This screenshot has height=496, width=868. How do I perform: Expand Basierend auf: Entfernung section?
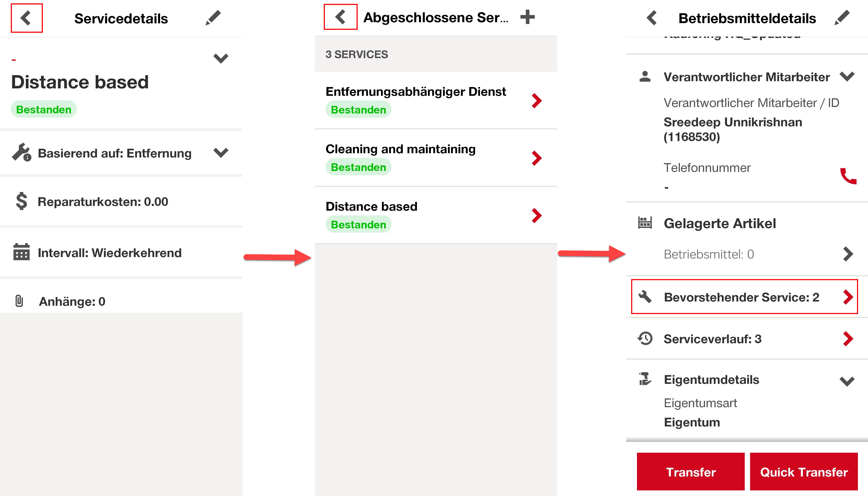coord(220,153)
